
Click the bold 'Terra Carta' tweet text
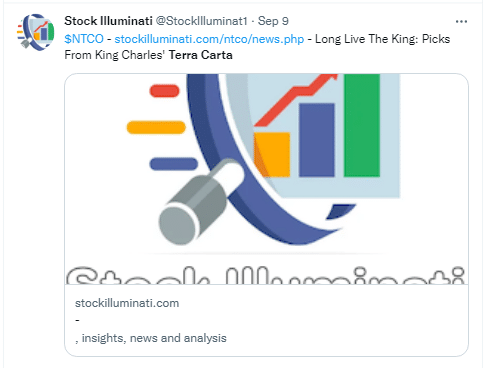pos(201,55)
